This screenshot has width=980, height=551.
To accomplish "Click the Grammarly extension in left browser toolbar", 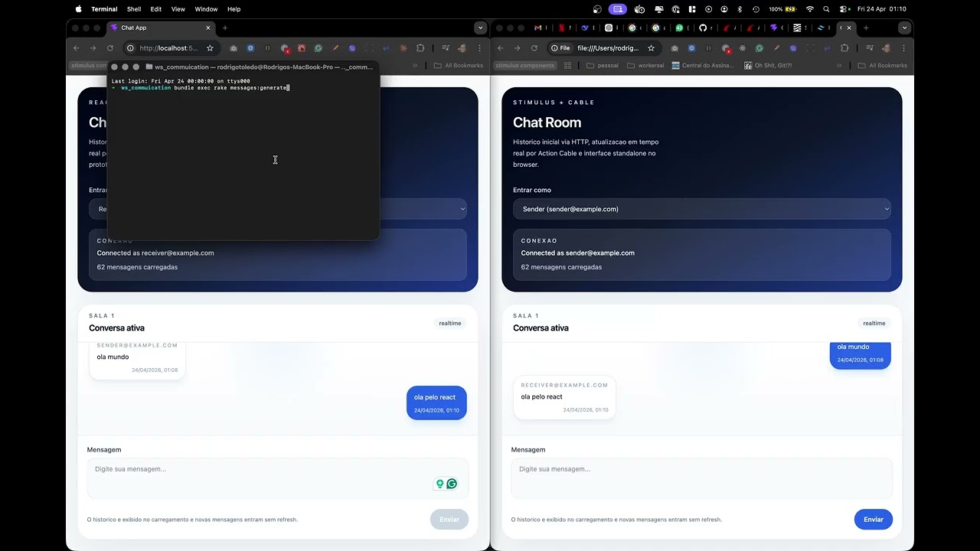I will coord(318,48).
